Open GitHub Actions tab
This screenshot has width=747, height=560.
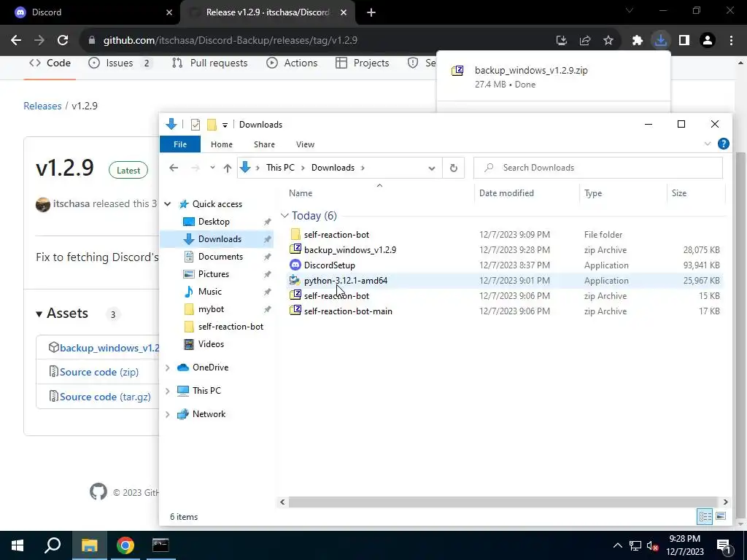tap(292, 63)
